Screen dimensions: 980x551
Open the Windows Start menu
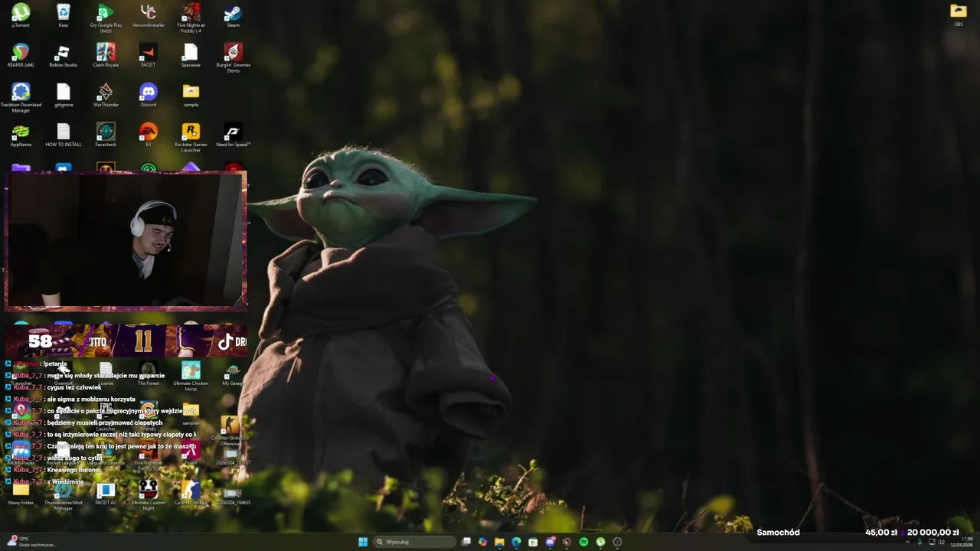[x=363, y=542]
